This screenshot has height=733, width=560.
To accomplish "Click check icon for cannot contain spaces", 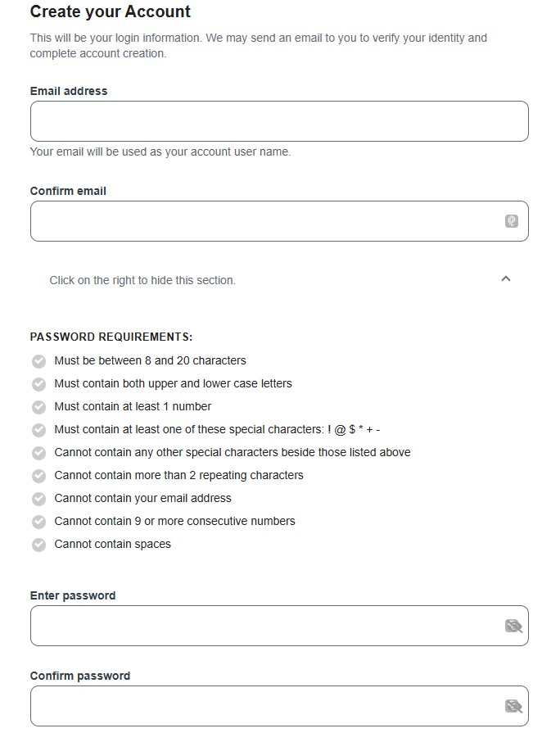I will pyautogui.click(x=38, y=545).
